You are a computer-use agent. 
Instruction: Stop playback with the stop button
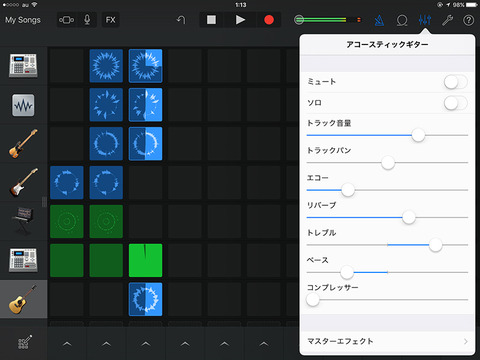(211, 20)
